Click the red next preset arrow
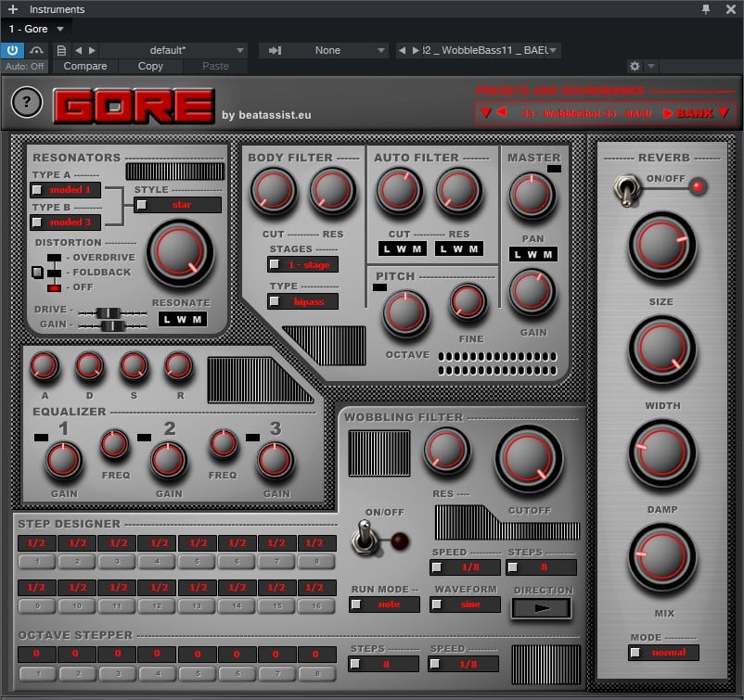Screen dimensions: 744x700 click(x=668, y=113)
